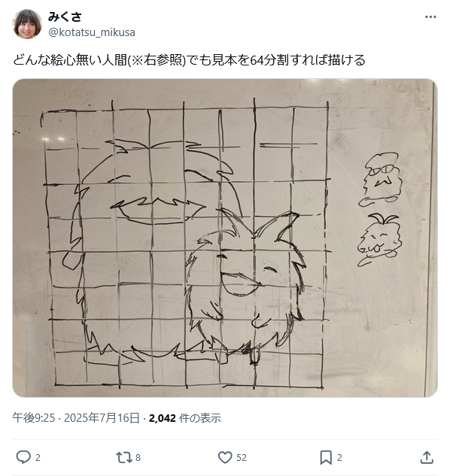Click the repost arrows icon
The height and width of the screenshot is (476, 450).
[123, 457]
